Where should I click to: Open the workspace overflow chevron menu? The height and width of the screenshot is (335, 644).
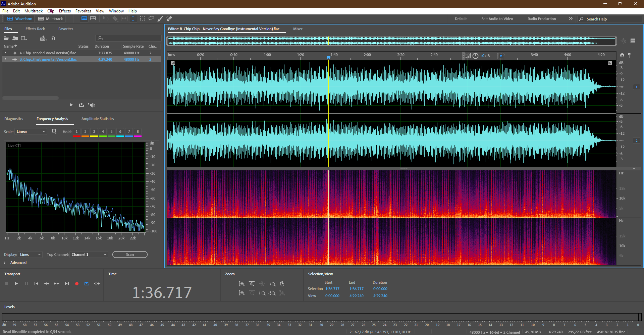(571, 19)
